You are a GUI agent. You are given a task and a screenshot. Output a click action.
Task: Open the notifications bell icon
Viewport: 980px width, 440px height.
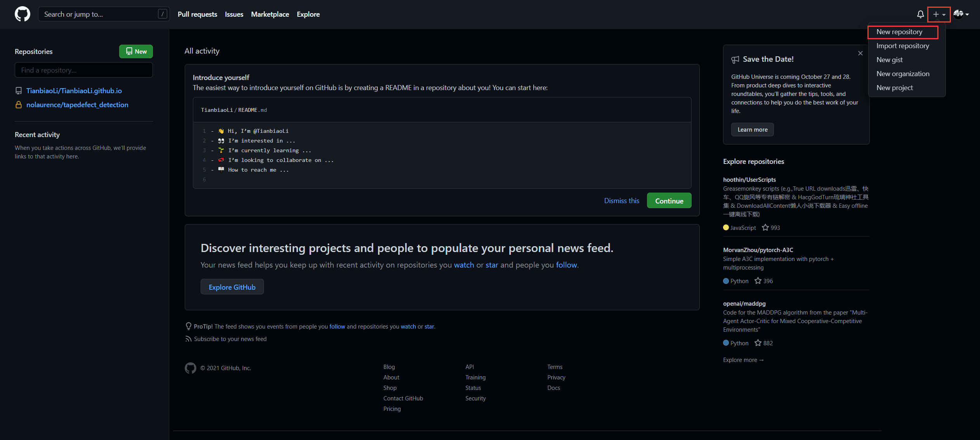tap(920, 14)
